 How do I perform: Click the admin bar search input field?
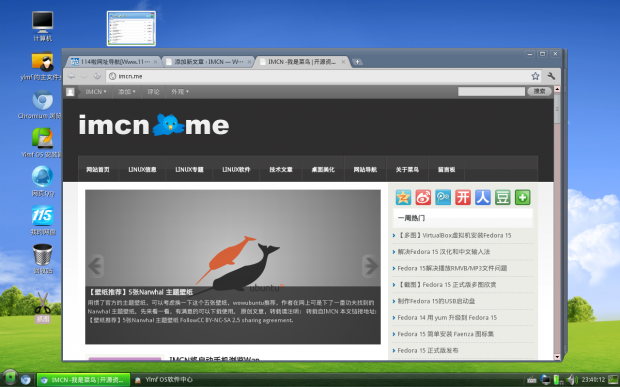coord(491,91)
